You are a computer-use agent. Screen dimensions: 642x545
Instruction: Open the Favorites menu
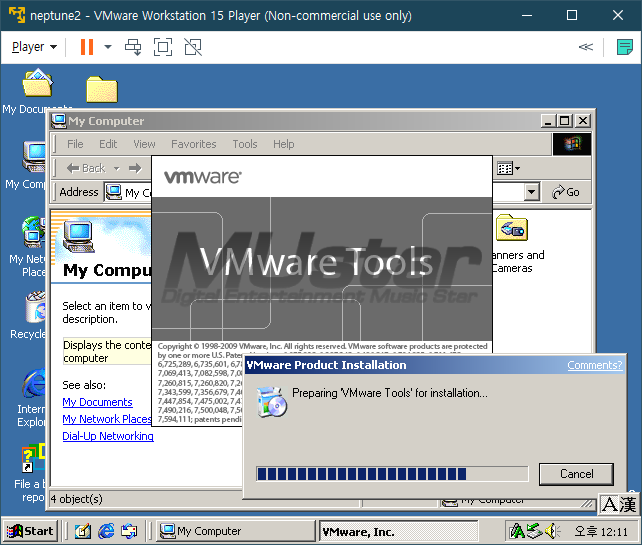(x=194, y=144)
